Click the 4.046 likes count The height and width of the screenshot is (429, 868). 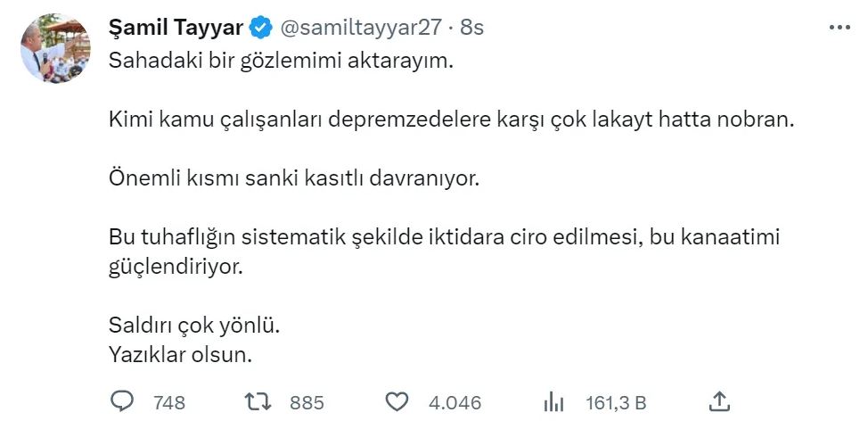click(454, 403)
